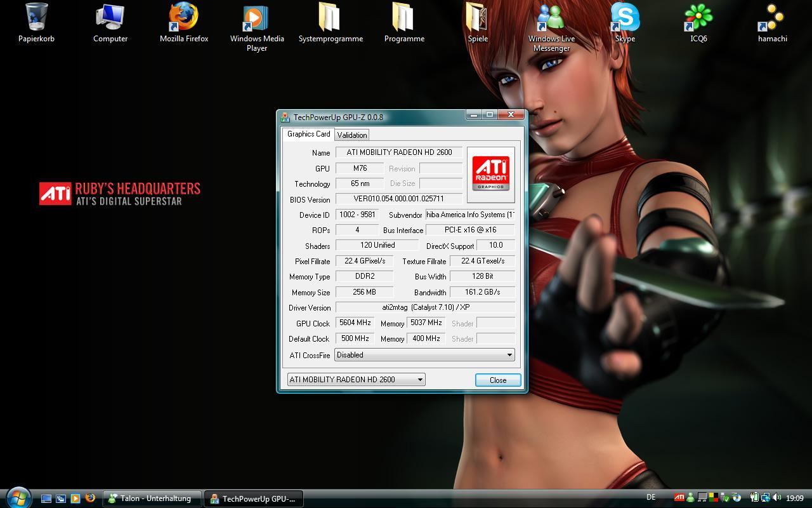Image resolution: width=812 pixels, height=508 pixels.
Task: Click the volume speaker tray icon
Action: (777, 498)
